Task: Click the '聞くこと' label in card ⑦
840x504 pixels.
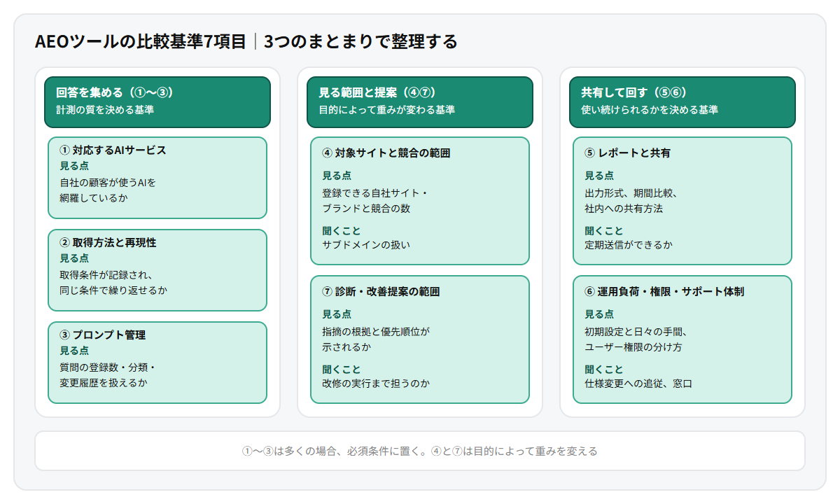Action: pyautogui.click(x=342, y=369)
